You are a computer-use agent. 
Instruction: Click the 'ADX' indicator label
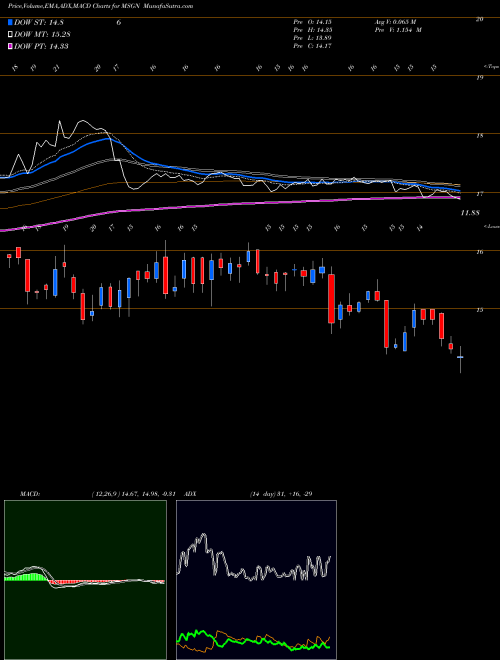(191, 494)
